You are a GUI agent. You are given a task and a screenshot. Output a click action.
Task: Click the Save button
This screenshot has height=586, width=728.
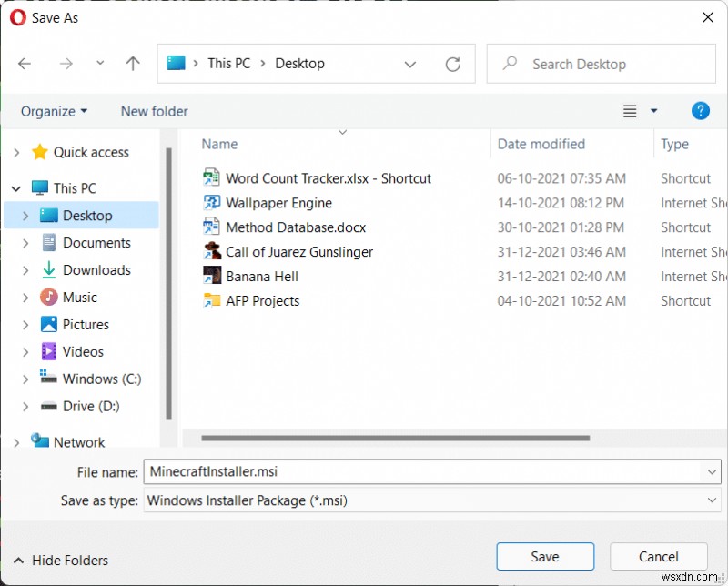coord(545,556)
